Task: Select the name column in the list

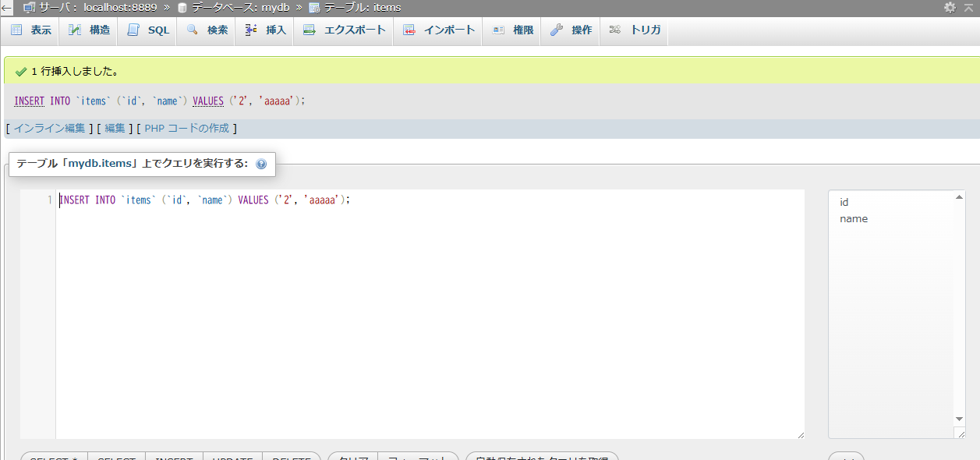Action: coord(854,218)
